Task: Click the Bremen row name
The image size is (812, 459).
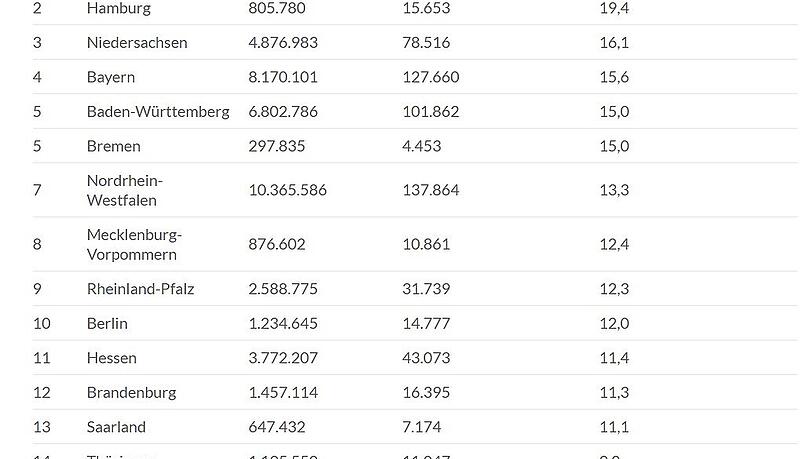Action: [113, 146]
